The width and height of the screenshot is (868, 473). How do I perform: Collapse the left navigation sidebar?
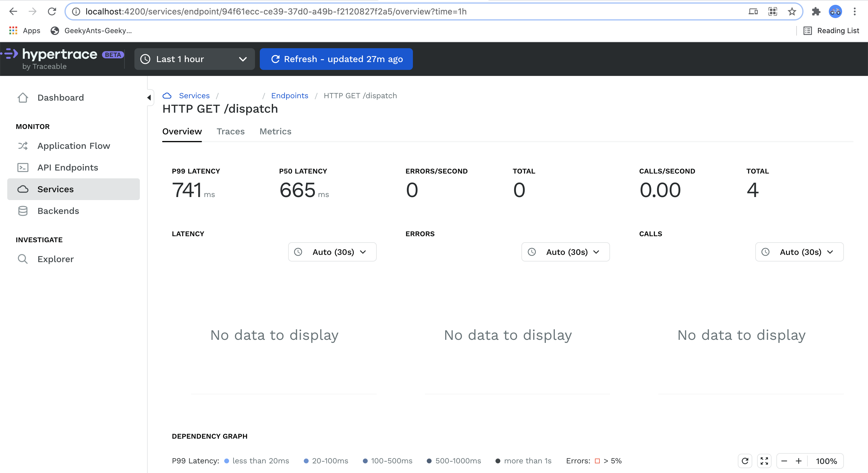click(149, 98)
